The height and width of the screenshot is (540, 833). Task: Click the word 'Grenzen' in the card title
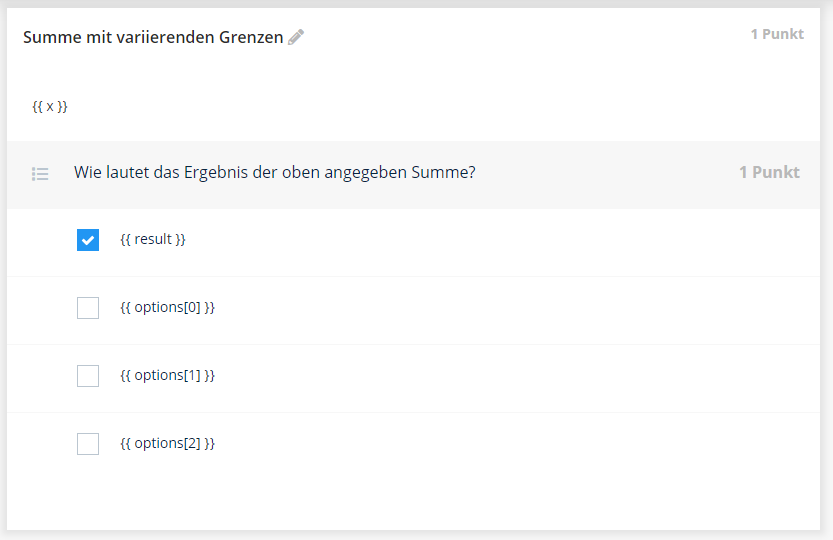tap(251, 37)
